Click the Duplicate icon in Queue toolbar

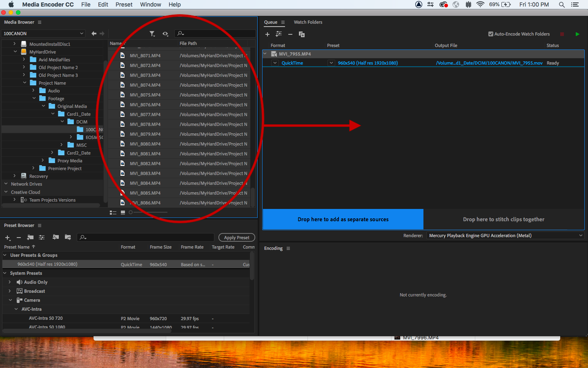[x=302, y=34]
